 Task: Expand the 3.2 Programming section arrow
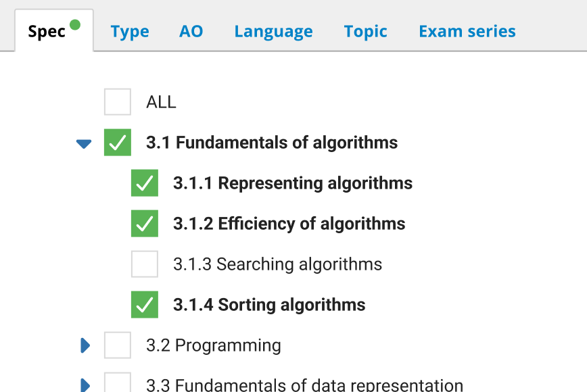click(x=85, y=345)
